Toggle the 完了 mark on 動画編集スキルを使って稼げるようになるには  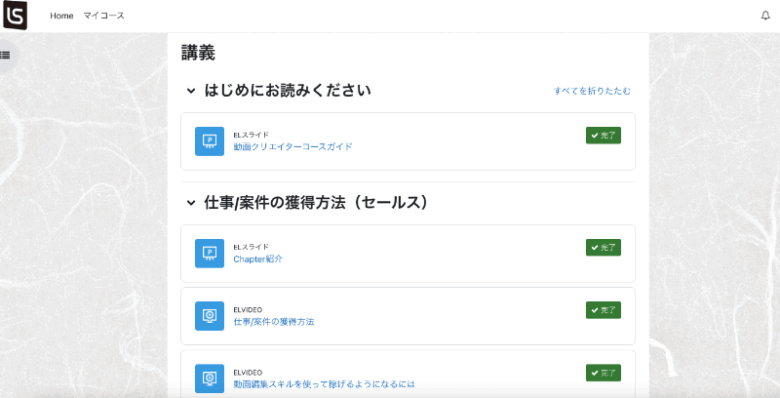603,373
